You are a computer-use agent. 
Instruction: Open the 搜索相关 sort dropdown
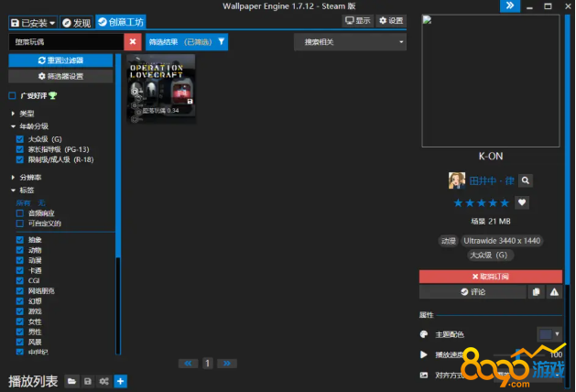coord(350,41)
